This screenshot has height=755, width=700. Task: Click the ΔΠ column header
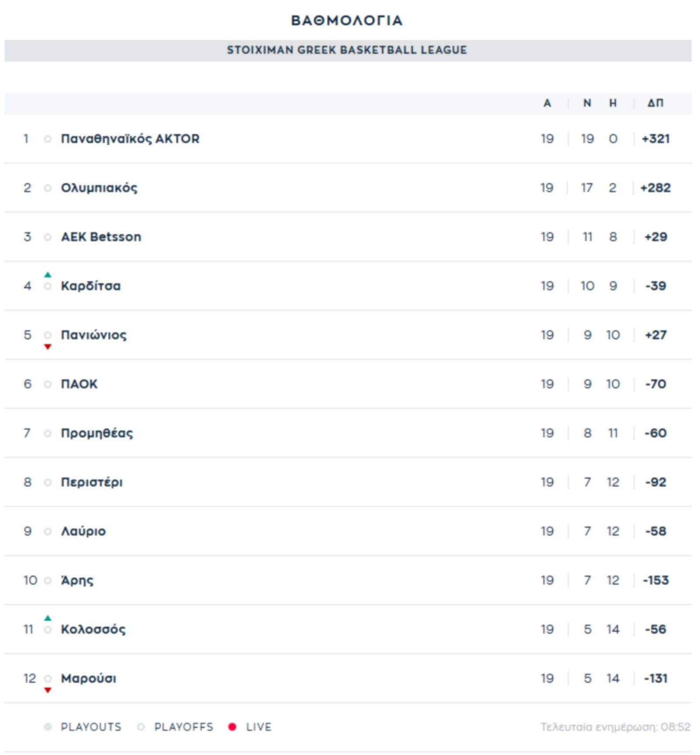(655, 103)
